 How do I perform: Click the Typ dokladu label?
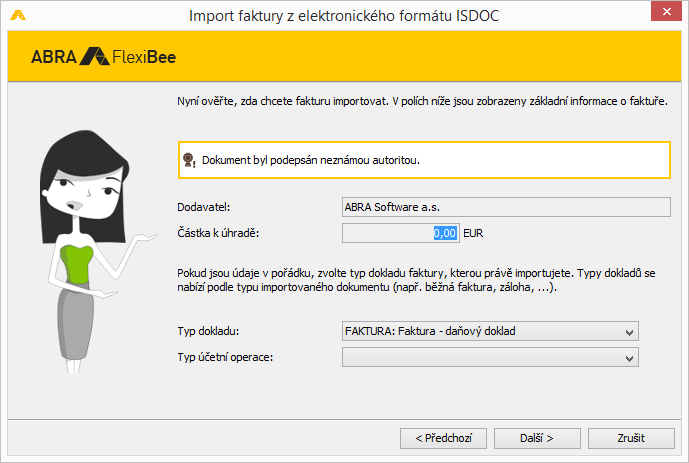(208, 331)
